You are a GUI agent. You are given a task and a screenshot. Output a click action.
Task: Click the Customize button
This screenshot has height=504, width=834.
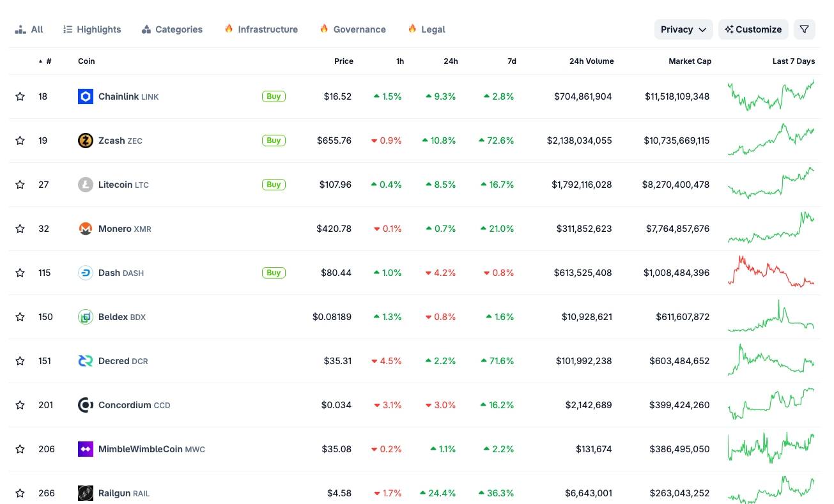point(753,29)
